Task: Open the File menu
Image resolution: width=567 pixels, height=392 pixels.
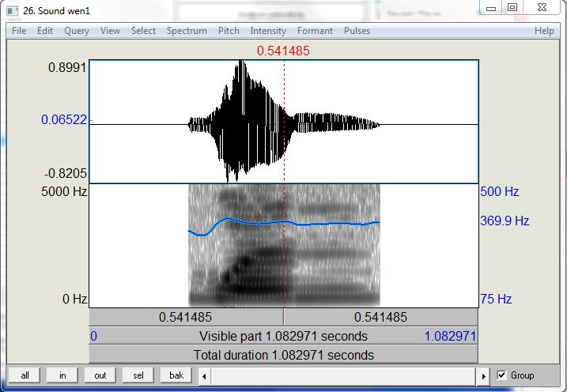Action: point(19,31)
